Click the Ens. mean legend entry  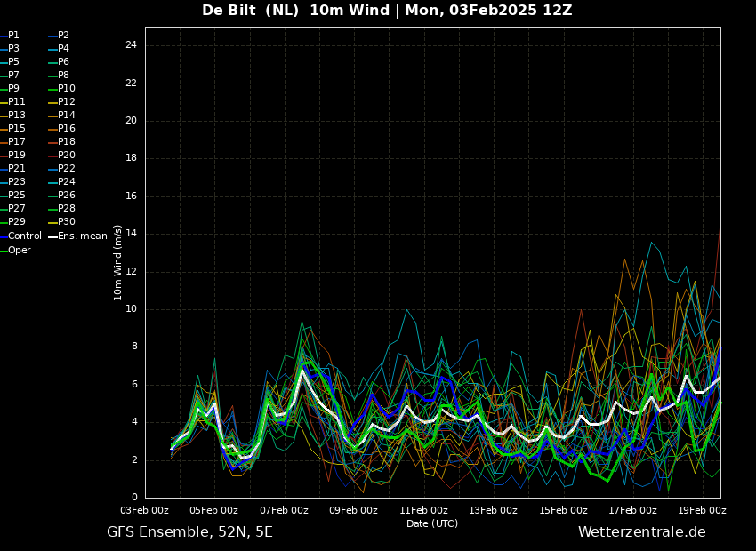pos(82,236)
